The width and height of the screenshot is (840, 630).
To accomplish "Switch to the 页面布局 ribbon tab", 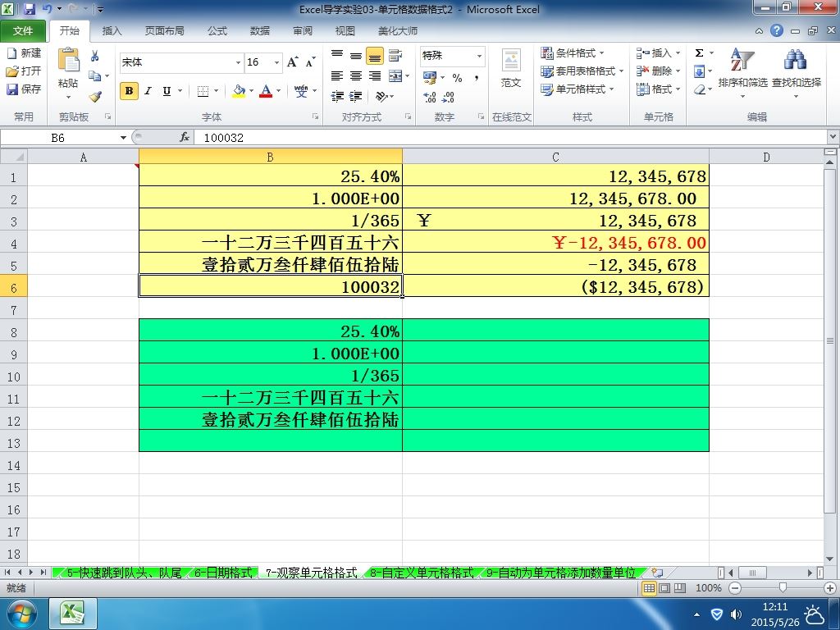I will pos(164,31).
